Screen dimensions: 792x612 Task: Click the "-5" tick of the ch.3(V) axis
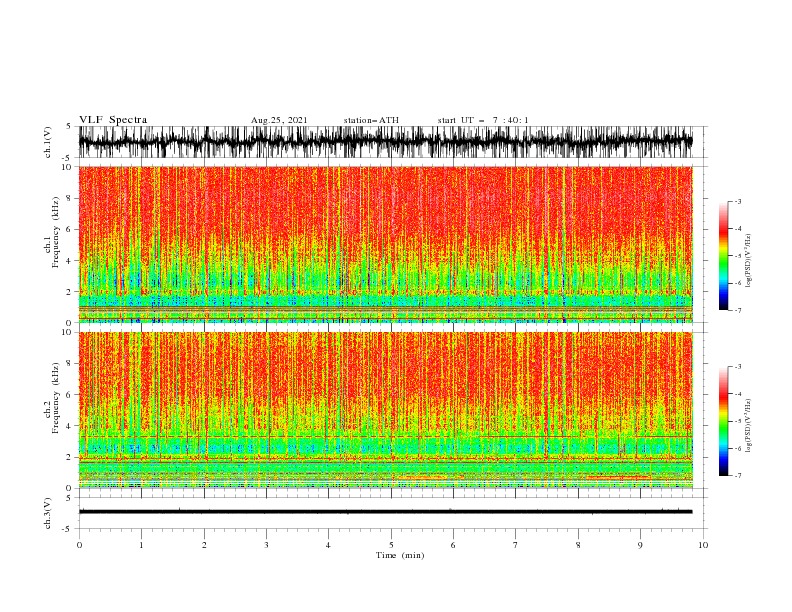pyautogui.click(x=68, y=529)
